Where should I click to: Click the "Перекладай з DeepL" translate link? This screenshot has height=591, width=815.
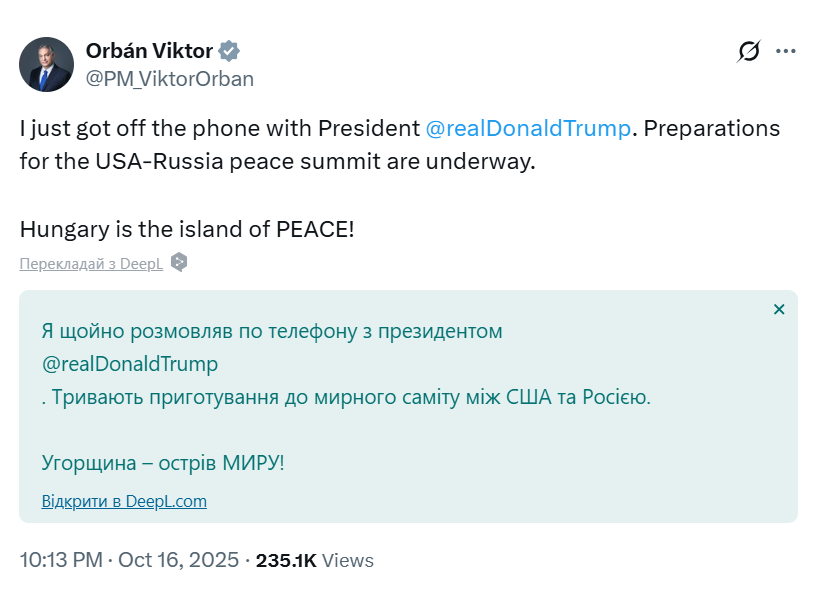coord(91,263)
